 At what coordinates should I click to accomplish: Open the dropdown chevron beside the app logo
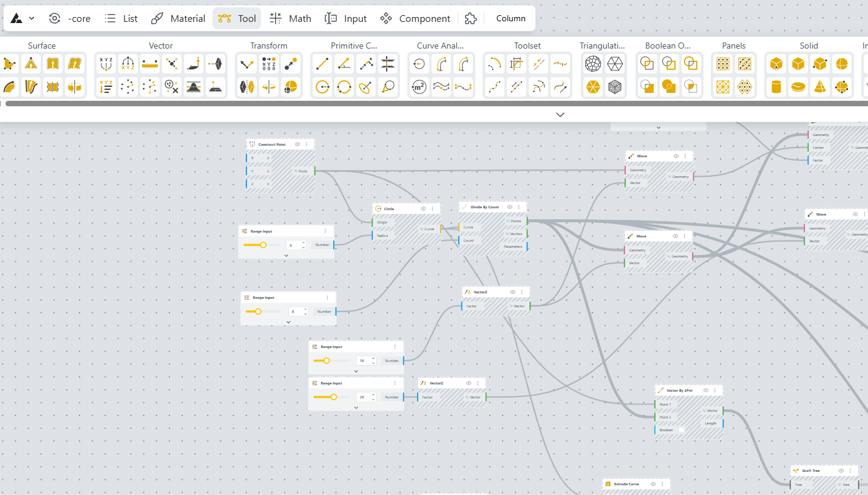[x=32, y=19]
